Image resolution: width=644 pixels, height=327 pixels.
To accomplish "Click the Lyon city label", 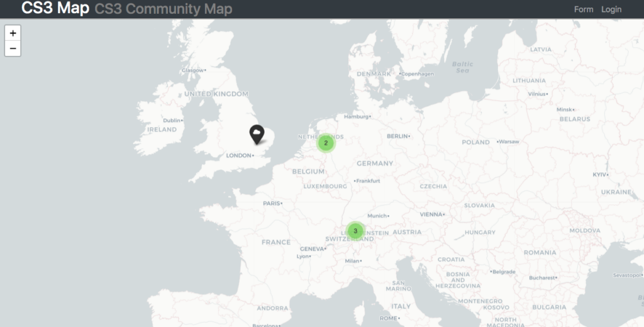I will pos(303,257).
